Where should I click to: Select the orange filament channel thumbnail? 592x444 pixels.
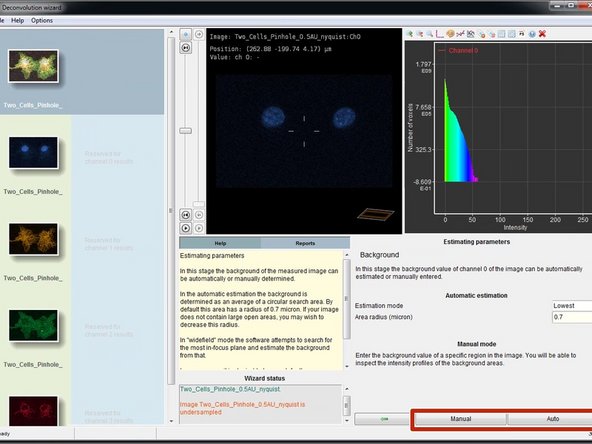tap(33, 239)
